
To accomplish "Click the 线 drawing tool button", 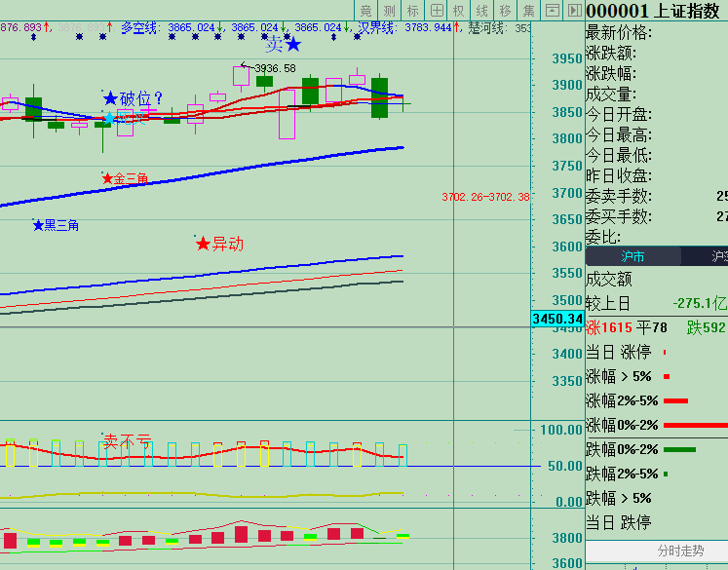I will tap(482, 10).
